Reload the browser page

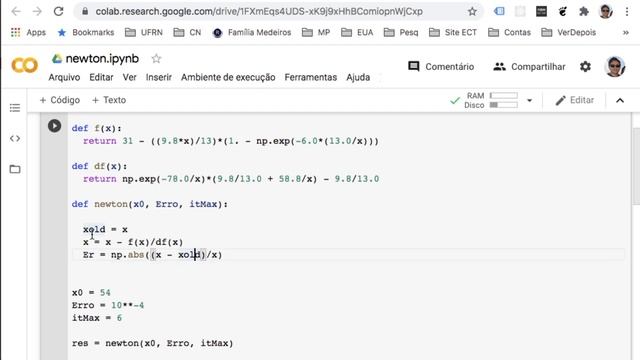pos(58,11)
